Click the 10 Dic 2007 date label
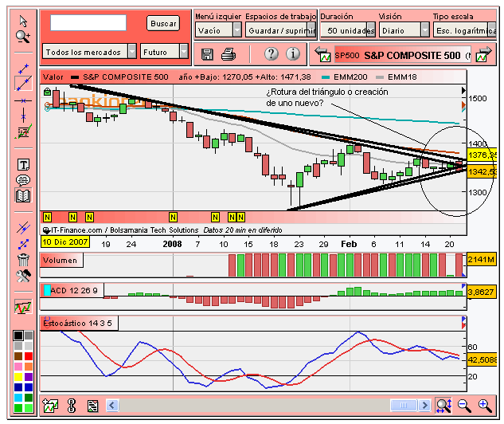504x424 pixels. point(65,242)
